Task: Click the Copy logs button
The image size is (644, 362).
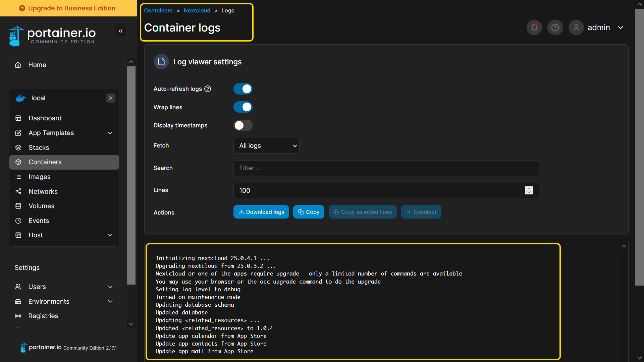Action: point(309,212)
